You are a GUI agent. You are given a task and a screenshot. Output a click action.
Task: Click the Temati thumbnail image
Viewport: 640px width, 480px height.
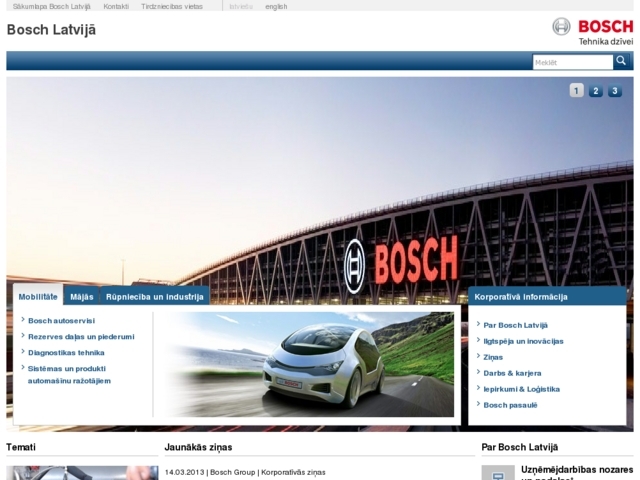click(x=82, y=473)
